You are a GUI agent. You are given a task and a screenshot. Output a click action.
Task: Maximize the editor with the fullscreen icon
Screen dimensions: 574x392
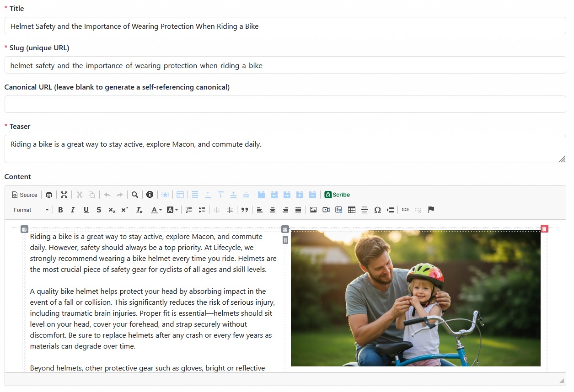click(x=64, y=195)
